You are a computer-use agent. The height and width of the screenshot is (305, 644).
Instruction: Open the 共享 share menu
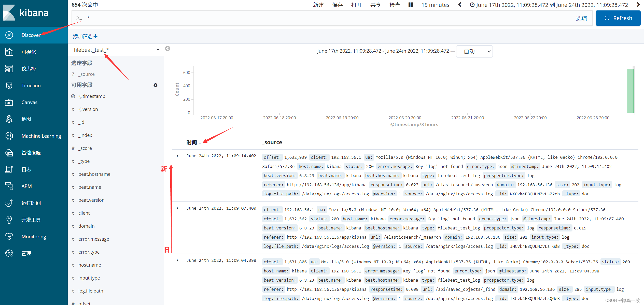coord(375,5)
